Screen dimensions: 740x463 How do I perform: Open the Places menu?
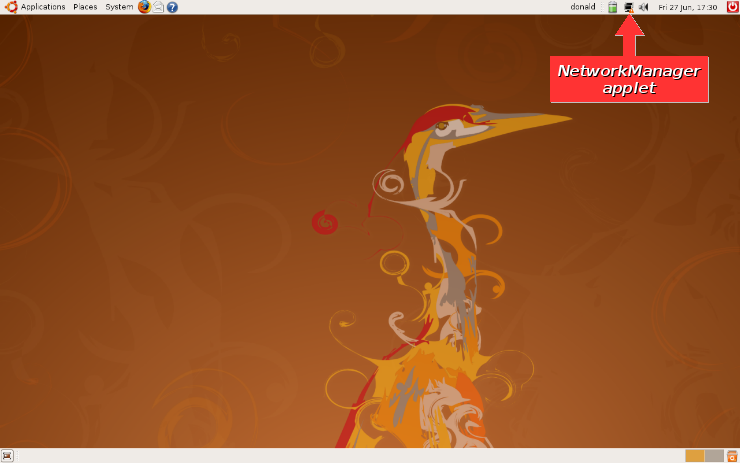pos(85,7)
